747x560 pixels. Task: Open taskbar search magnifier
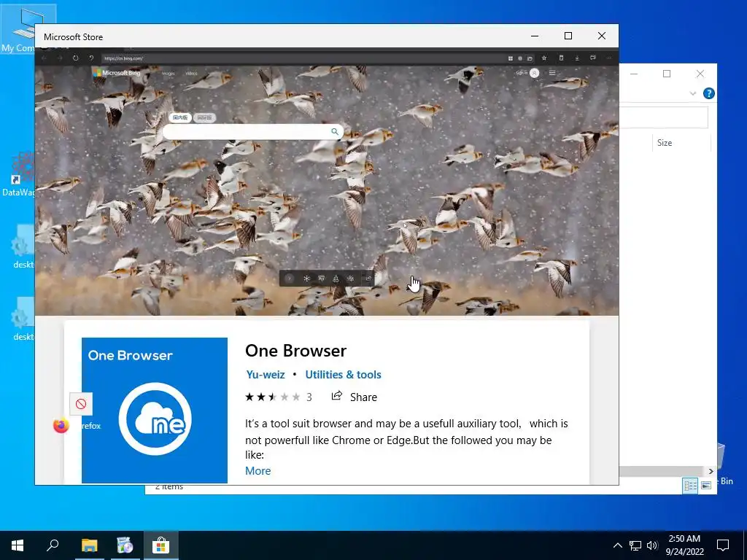[x=53, y=545]
